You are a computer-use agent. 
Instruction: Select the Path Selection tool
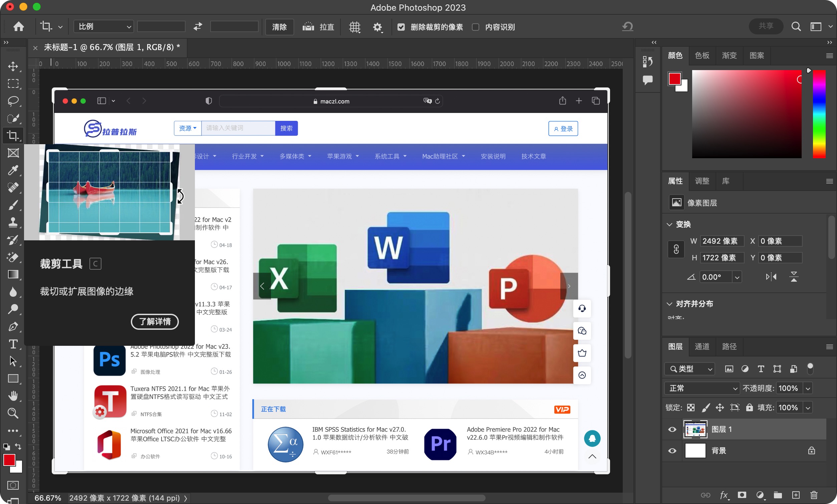(x=13, y=361)
